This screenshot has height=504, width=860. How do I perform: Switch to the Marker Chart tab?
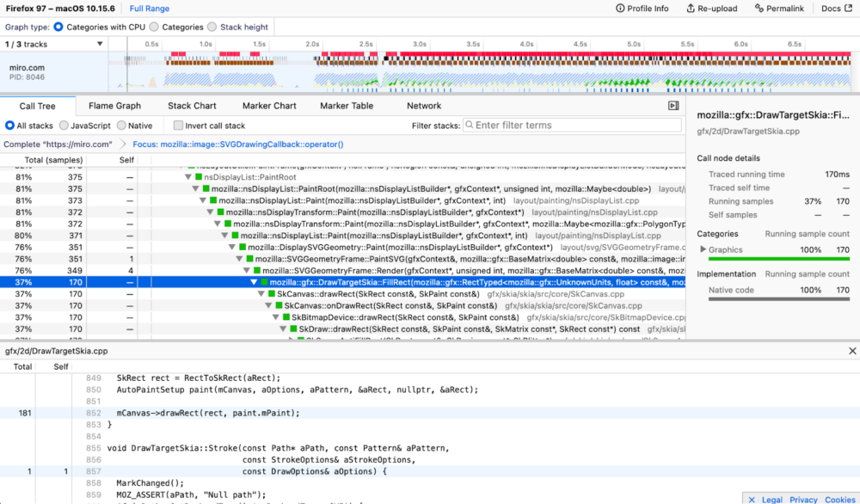[269, 106]
